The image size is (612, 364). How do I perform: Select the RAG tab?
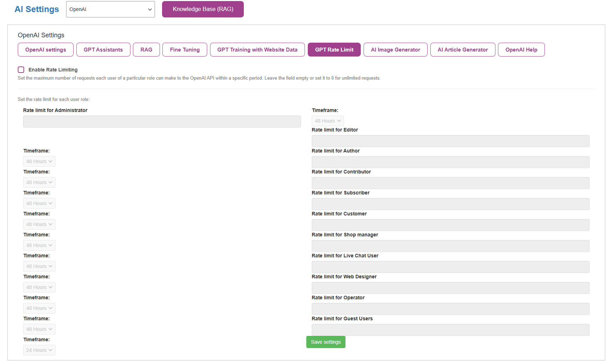[x=146, y=50]
